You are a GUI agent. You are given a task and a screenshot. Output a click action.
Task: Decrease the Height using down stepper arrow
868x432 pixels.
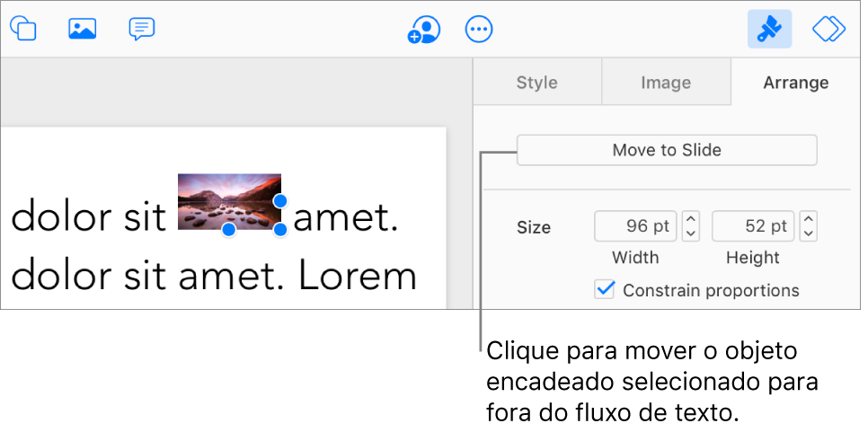click(x=809, y=234)
